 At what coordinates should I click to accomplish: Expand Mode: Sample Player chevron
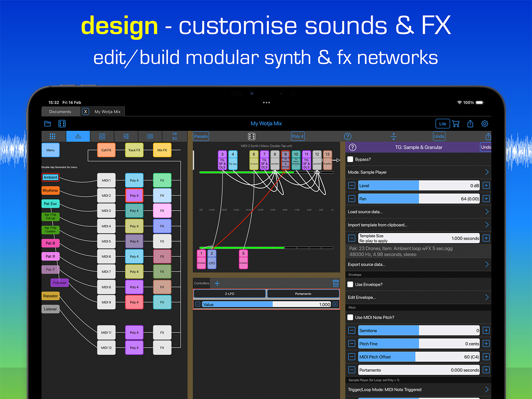pos(486,172)
